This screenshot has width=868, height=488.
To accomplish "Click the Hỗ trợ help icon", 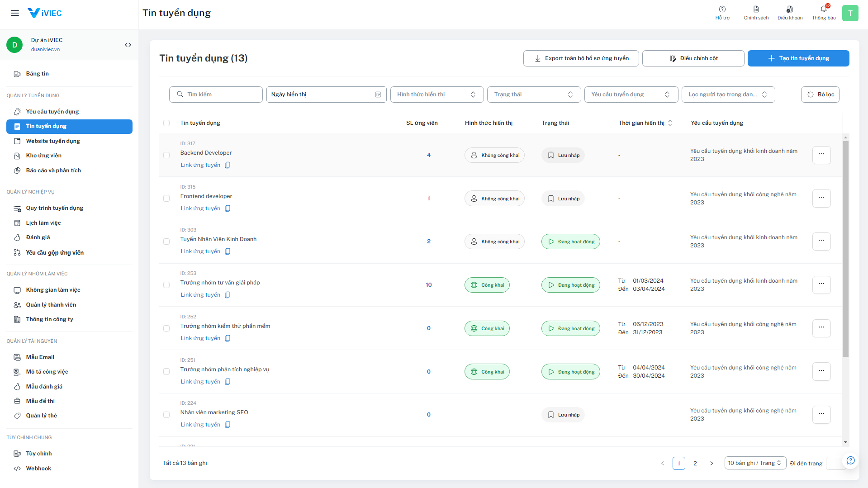I will click(722, 9).
